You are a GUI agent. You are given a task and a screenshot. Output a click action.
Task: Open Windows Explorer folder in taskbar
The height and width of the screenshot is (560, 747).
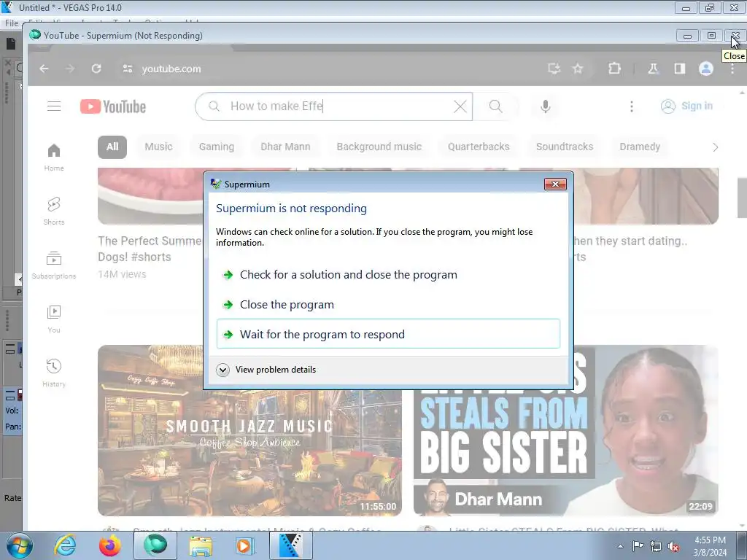coord(201,545)
